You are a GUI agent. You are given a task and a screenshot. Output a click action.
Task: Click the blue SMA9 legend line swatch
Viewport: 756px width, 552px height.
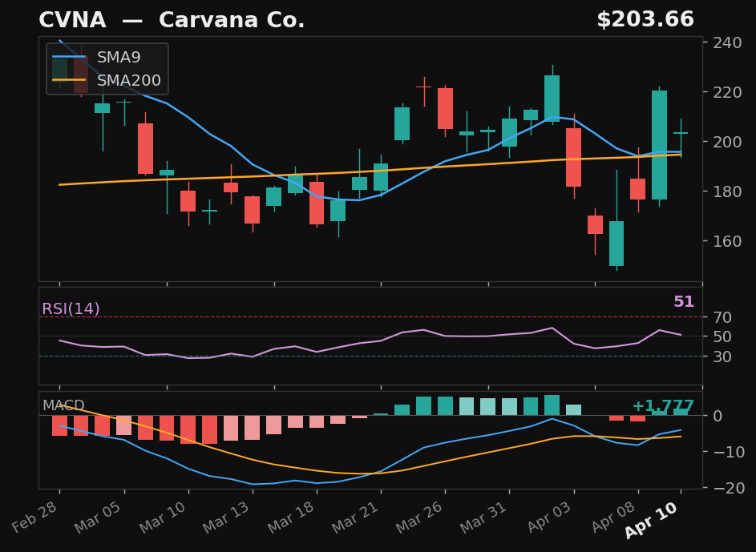click(x=69, y=57)
